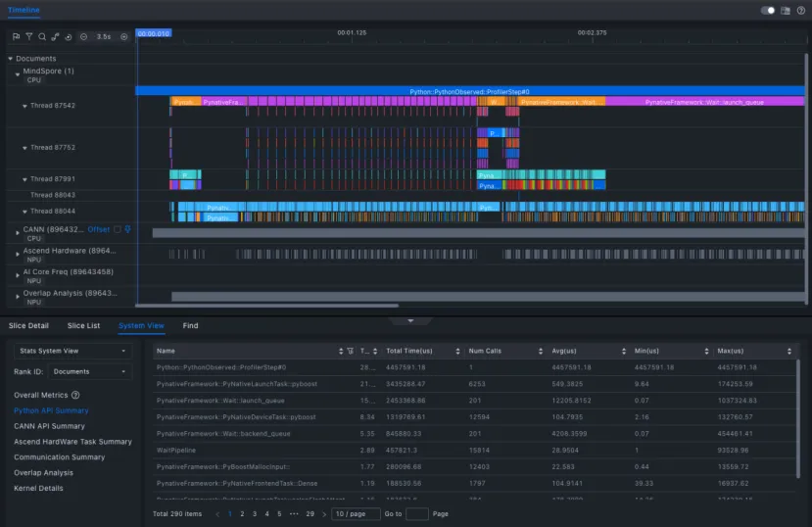Image resolution: width=812 pixels, height=527 pixels.
Task: Select Kernel Details in the sidebar
Action: (x=38, y=488)
